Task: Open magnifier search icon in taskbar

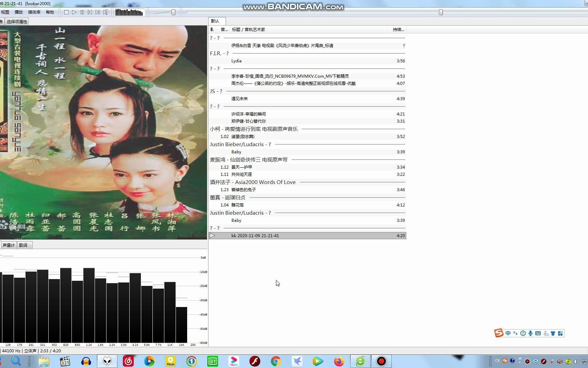Action: (16, 361)
